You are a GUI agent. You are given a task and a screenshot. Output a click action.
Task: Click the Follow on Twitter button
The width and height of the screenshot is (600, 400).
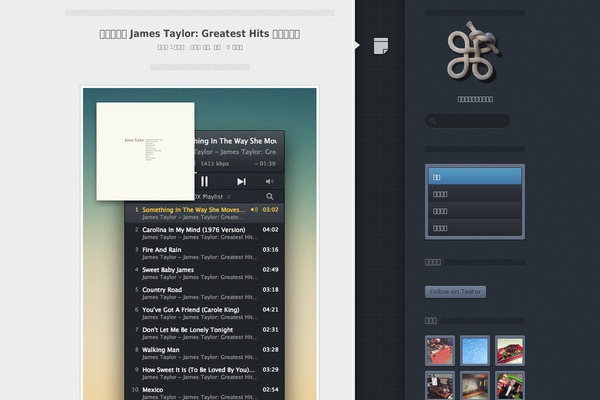coord(455,292)
